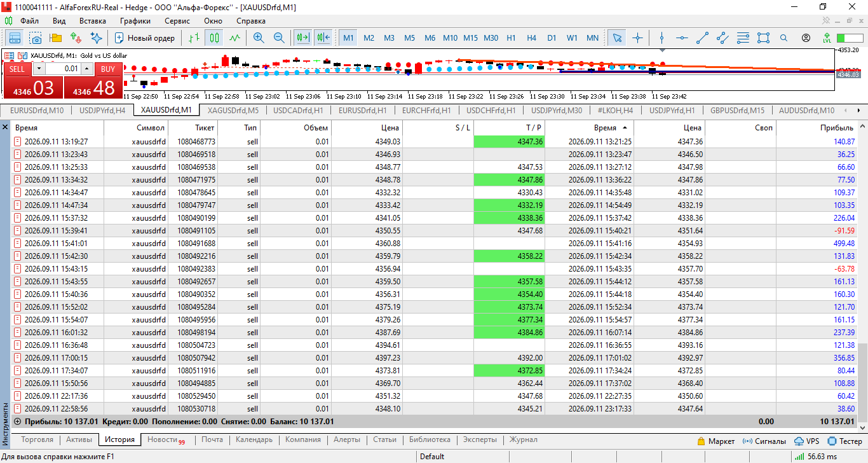Toggle chart shift from right edge
Screen dimensions: 868x463
click(x=323, y=38)
